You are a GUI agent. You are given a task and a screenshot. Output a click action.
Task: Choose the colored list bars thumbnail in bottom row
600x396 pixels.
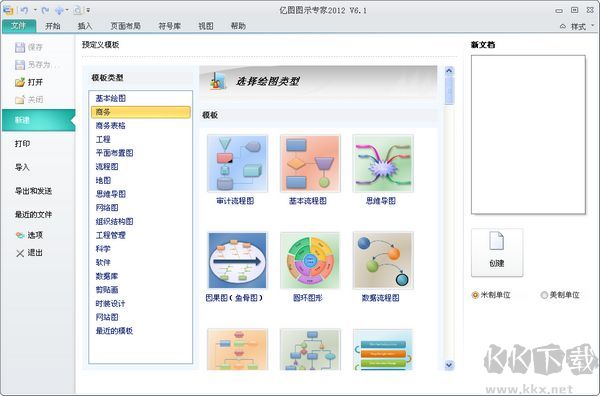pos(383,349)
